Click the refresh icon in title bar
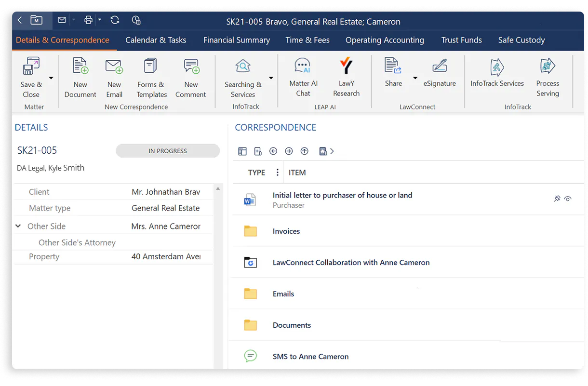The image size is (588, 386). click(x=115, y=20)
